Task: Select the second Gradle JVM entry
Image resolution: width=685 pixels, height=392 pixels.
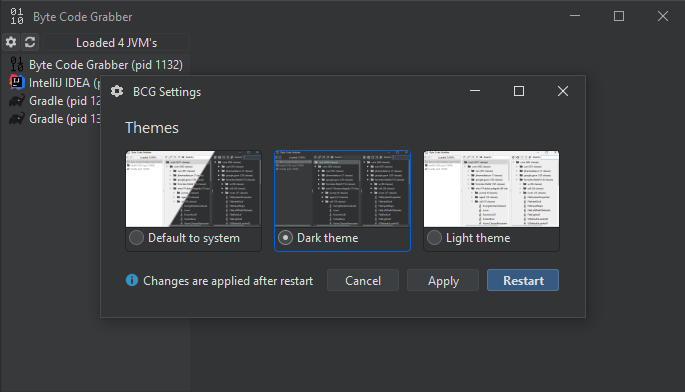Action: [55, 119]
